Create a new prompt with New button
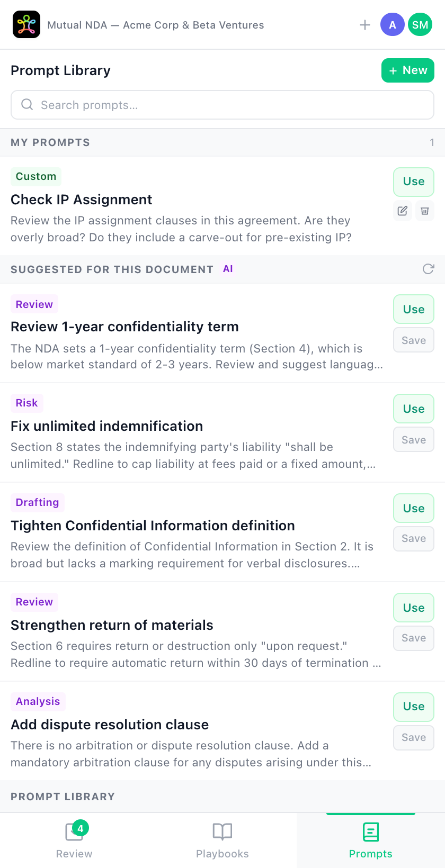 pos(408,70)
